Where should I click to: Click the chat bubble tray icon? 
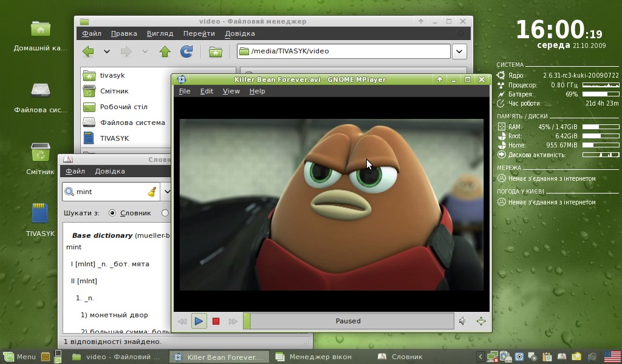[533, 357]
